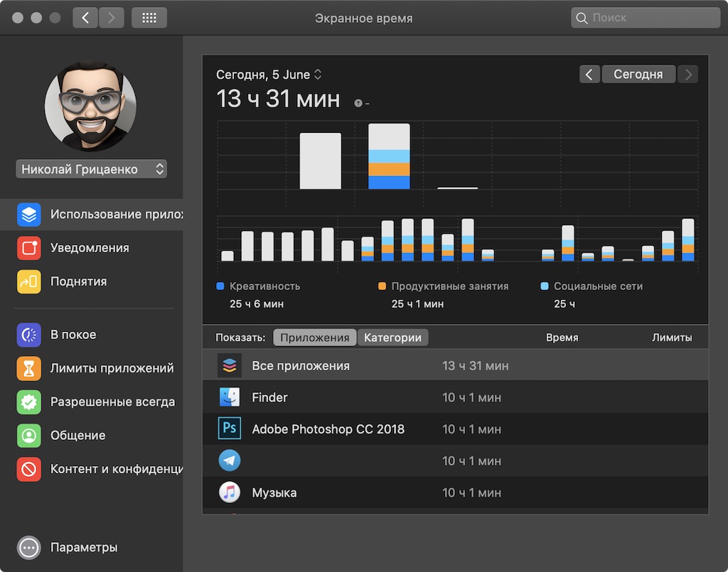Go to the previous day chevron
The image size is (728, 572).
589,74
